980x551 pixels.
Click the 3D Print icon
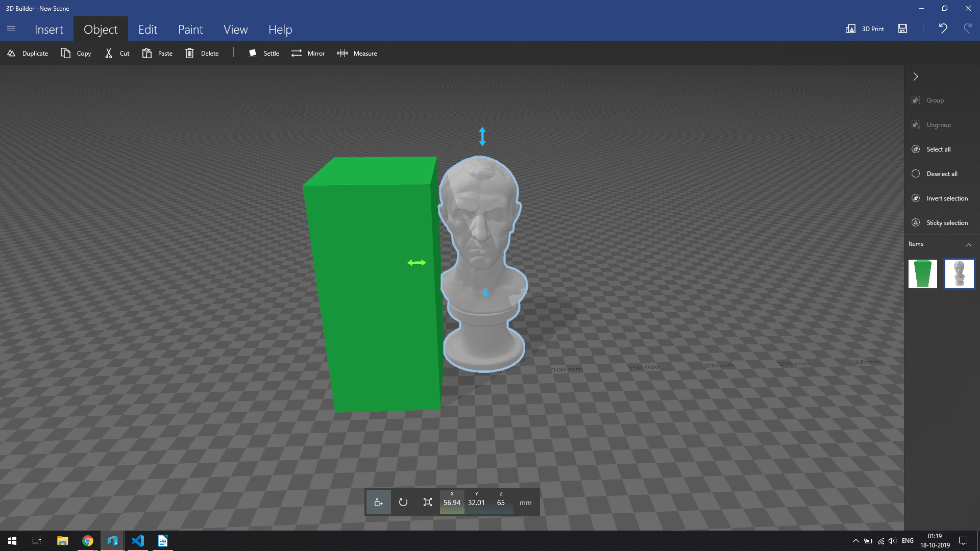pyautogui.click(x=865, y=29)
